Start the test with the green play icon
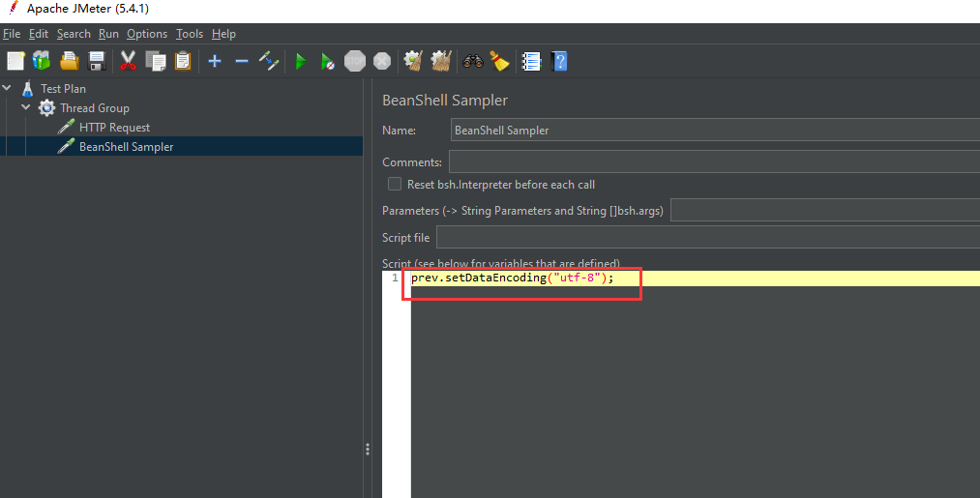This screenshot has height=498, width=980. pos(301,61)
